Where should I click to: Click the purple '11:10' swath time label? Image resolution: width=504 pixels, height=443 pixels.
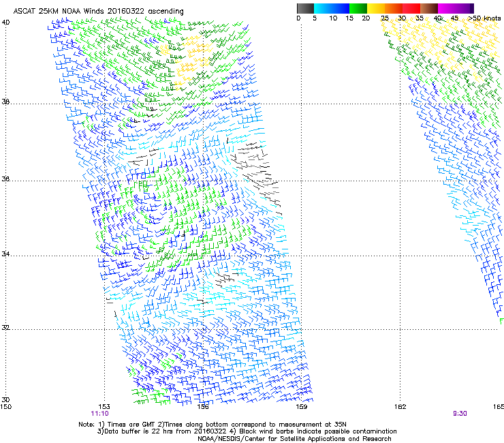click(x=99, y=414)
